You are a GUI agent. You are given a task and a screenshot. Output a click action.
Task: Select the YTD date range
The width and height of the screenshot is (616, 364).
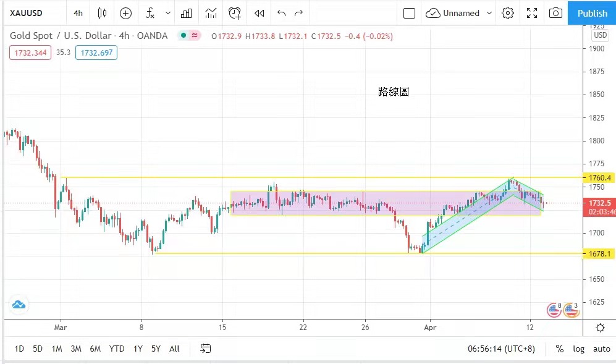[x=117, y=349]
